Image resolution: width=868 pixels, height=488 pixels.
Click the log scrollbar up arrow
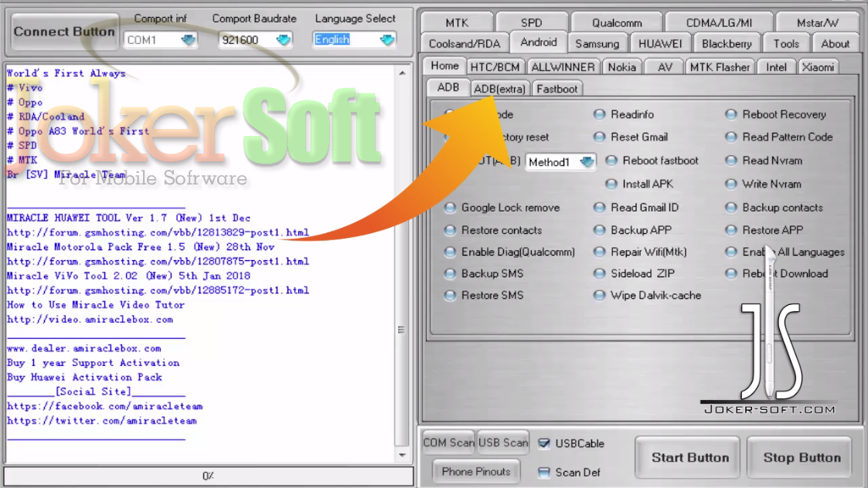click(402, 73)
